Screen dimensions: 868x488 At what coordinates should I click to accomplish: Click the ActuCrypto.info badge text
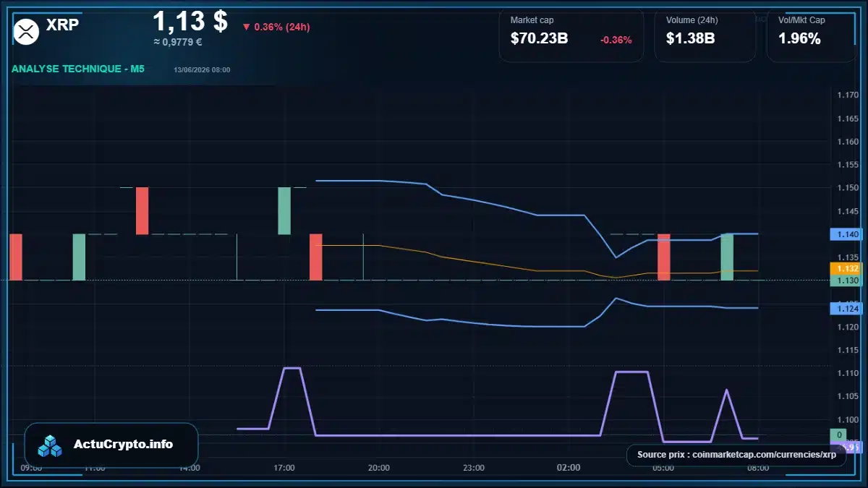123,445
